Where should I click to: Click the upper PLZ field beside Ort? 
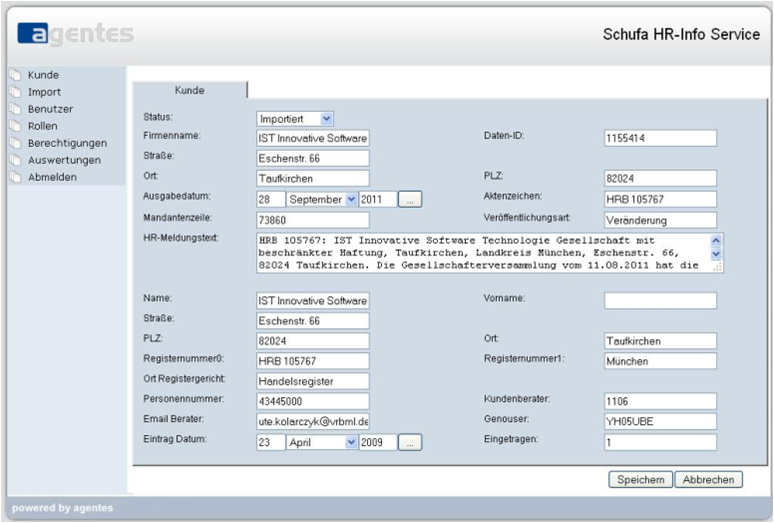pos(660,179)
